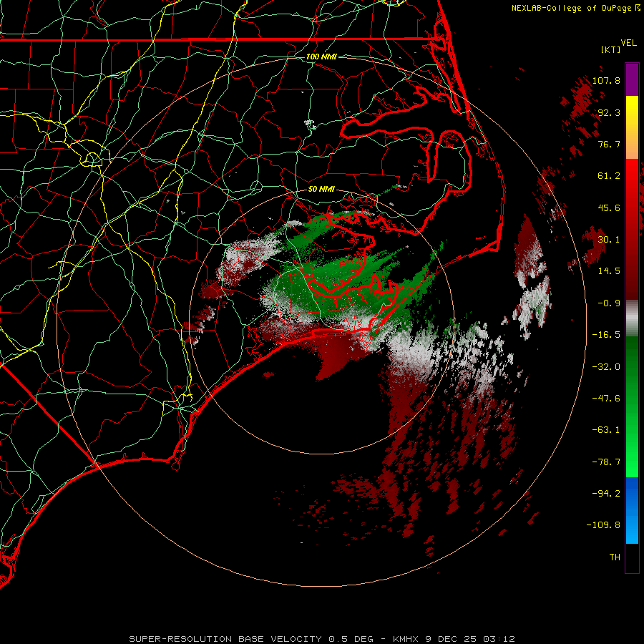The height and width of the screenshot is (644, 644).
Task: Select the -94.2 scale value
Action: coord(606,494)
